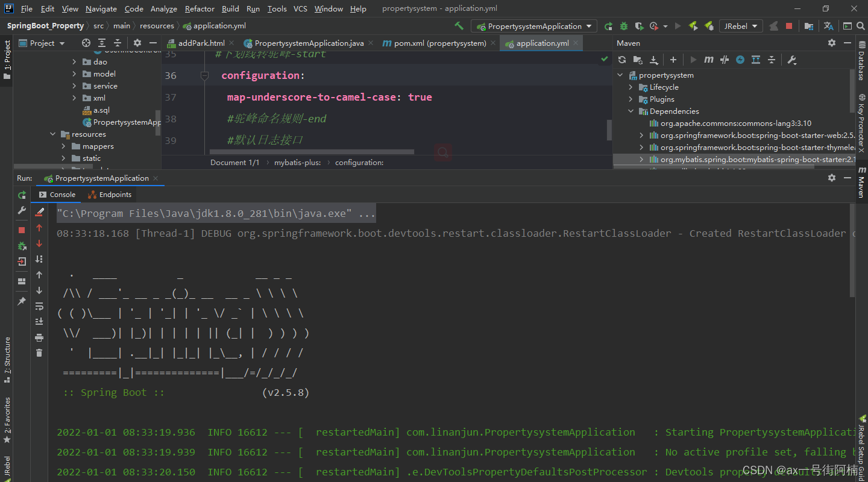Image resolution: width=868 pixels, height=482 pixels.
Task: Stop the process in the Run panel sidebar
Action: coord(22,230)
